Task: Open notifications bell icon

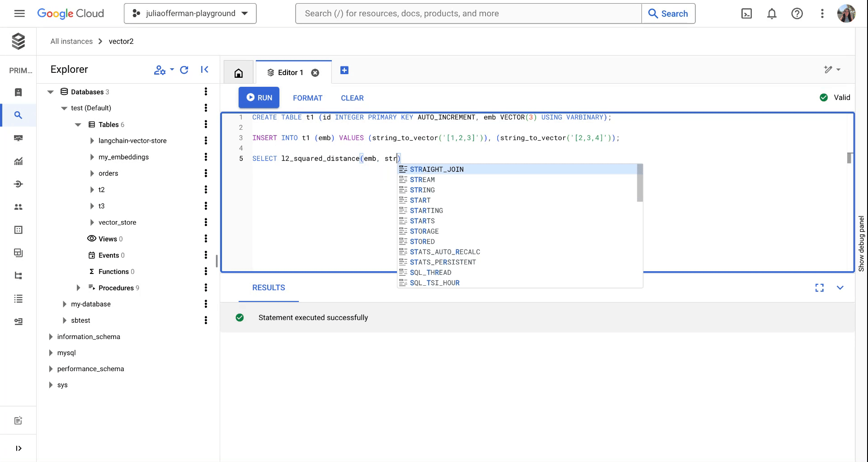Action: coord(772,14)
